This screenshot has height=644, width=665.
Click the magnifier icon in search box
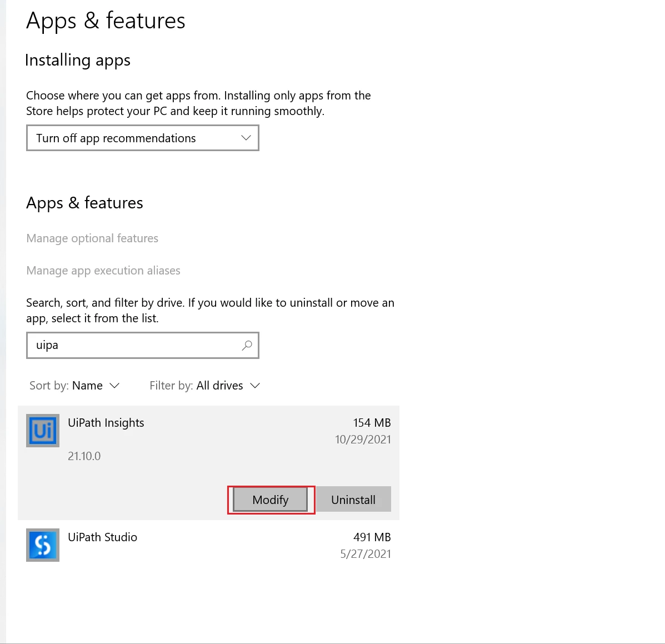(247, 345)
